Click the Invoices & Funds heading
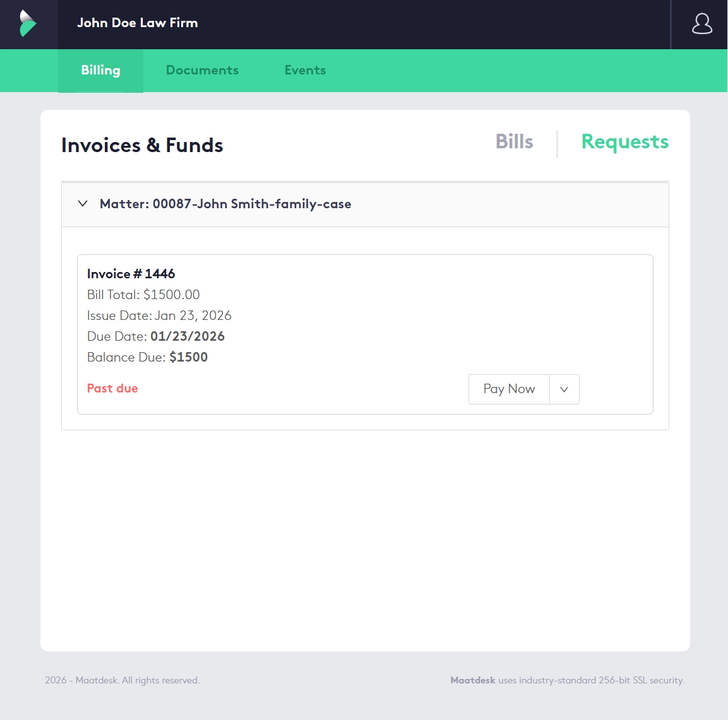 click(142, 146)
